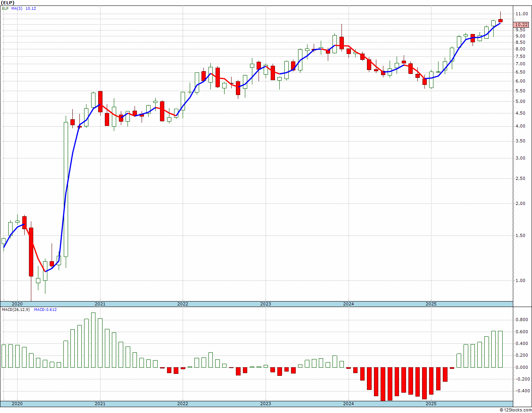
Task: Click the highlighted current price tag 10.22
Action: [521, 25]
